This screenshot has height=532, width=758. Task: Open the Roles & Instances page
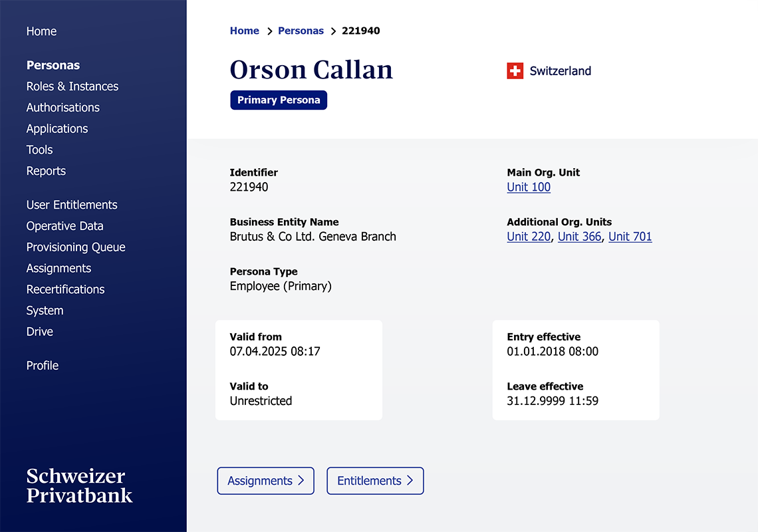pyautogui.click(x=72, y=86)
